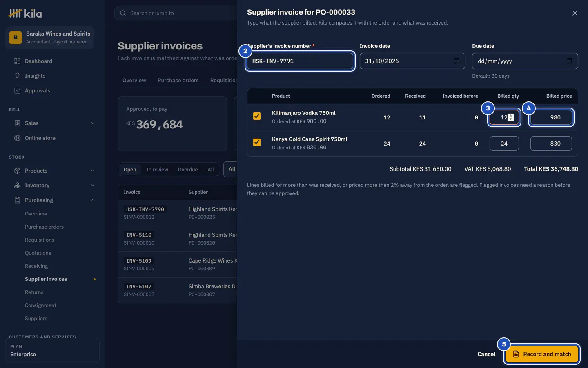Click the Purchasing clipboard icon

(17, 200)
